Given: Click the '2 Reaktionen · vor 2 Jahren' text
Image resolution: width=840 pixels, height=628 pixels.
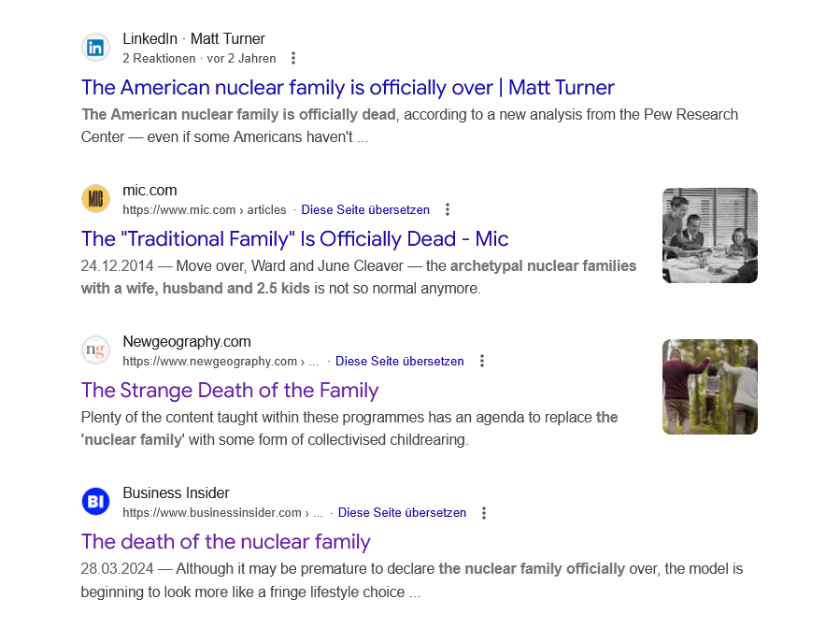Looking at the screenshot, I should 199,58.
